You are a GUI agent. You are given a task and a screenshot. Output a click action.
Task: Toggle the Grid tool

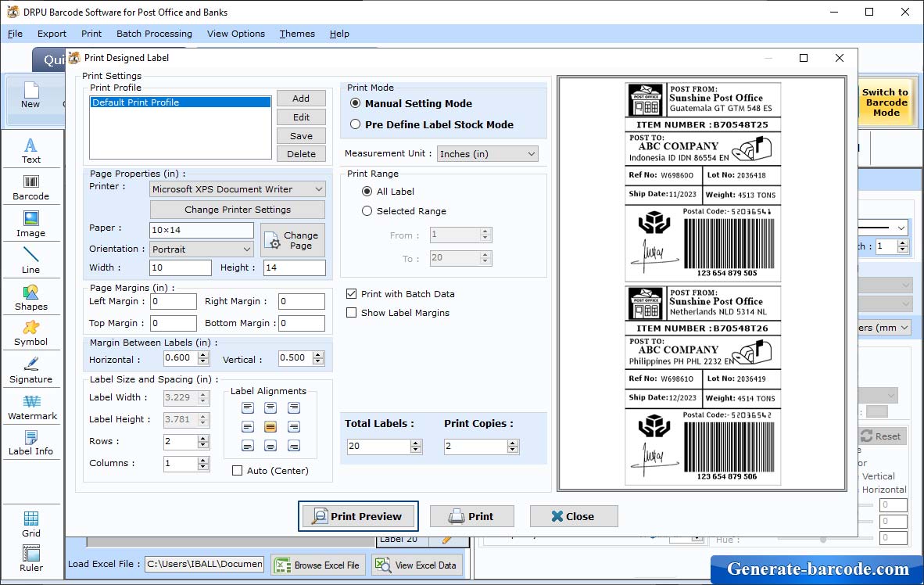(31, 524)
